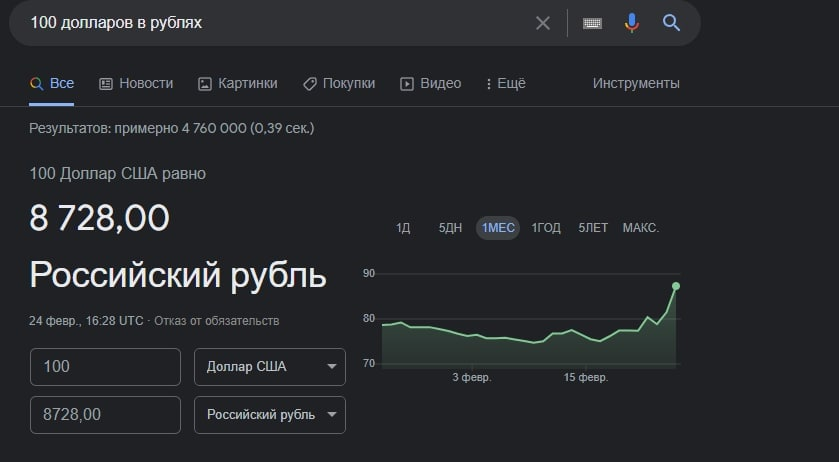The width and height of the screenshot is (839, 462).
Task: Select 5ДН chart range
Action: 450,228
